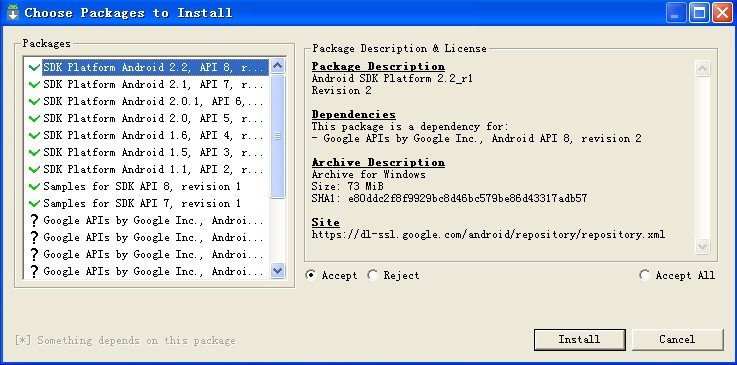The image size is (737, 365).
Task: Click packages list scroll up arrow
Action: (278, 66)
